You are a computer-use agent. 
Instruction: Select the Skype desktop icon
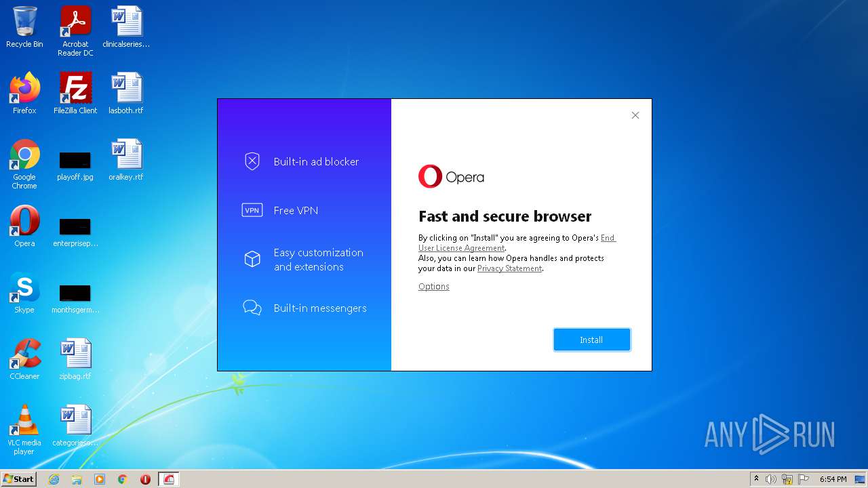pyautogui.click(x=24, y=293)
